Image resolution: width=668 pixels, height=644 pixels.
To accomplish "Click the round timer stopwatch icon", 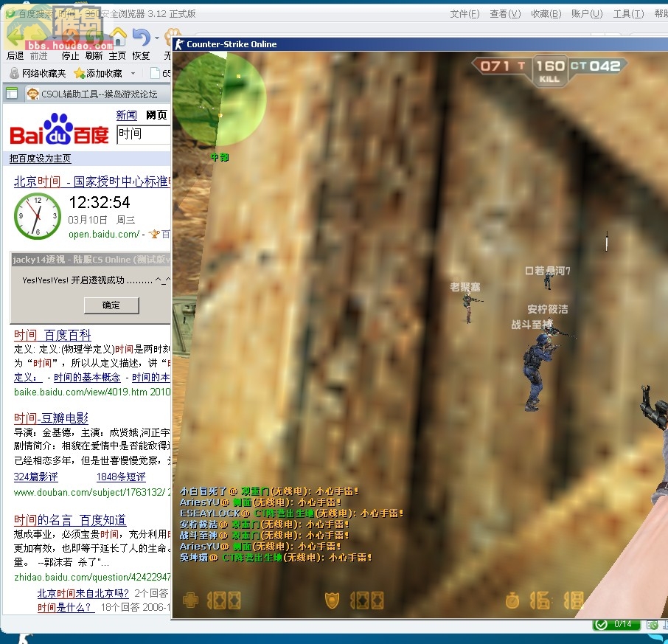I will tap(512, 600).
